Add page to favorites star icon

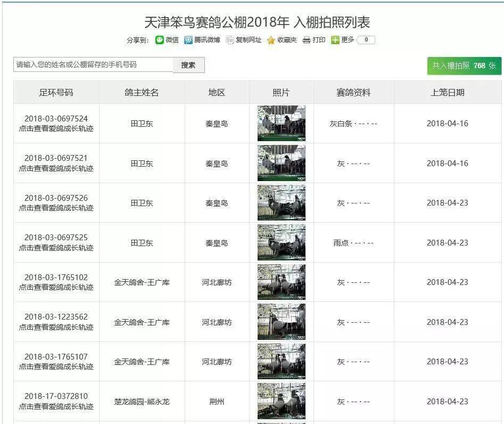(x=271, y=40)
